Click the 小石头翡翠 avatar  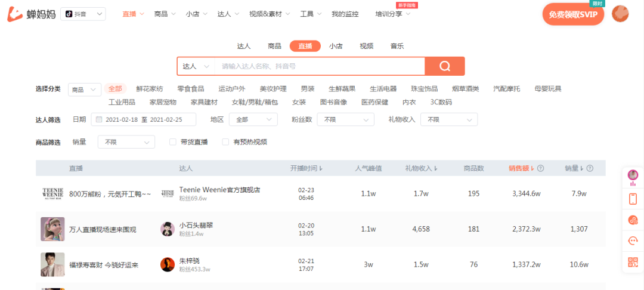coord(168,229)
